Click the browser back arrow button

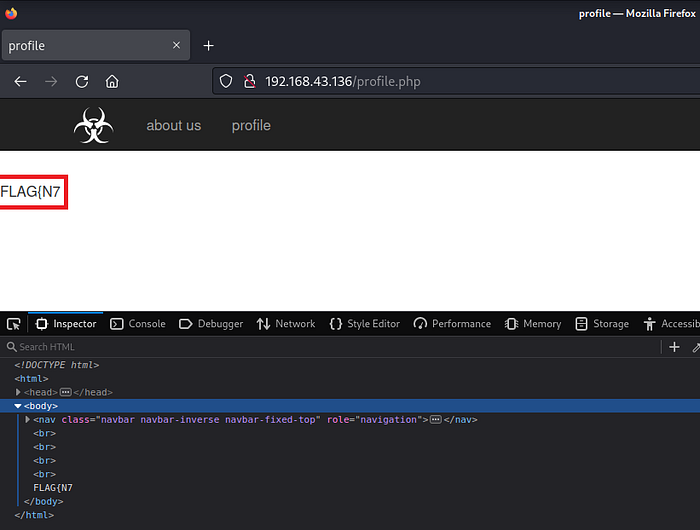pos(20,81)
